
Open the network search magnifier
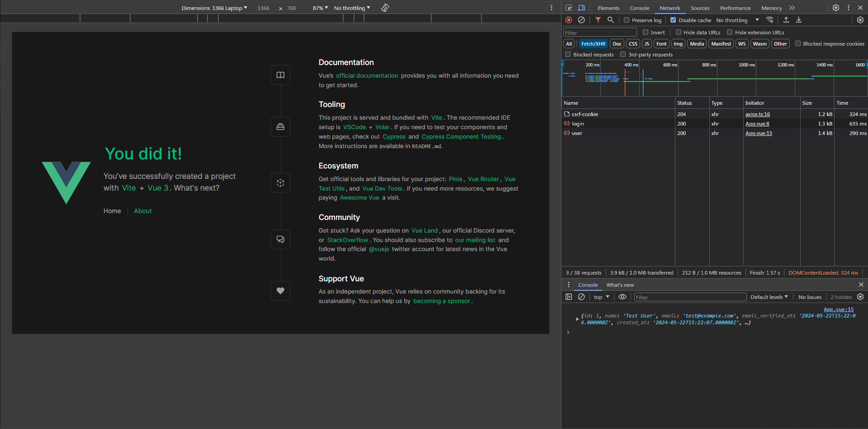point(610,20)
